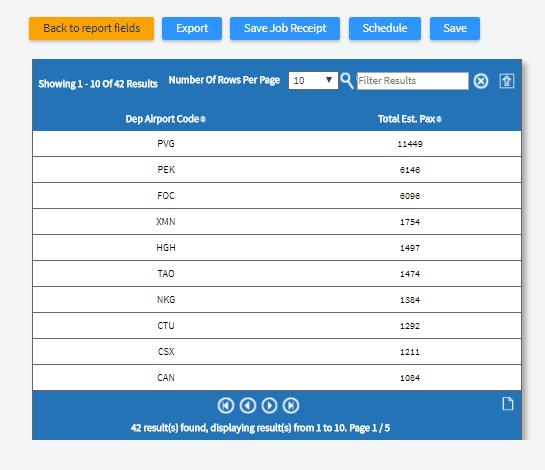
Task: Open the rows per page dropdown
Action: pyautogui.click(x=313, y=81)
